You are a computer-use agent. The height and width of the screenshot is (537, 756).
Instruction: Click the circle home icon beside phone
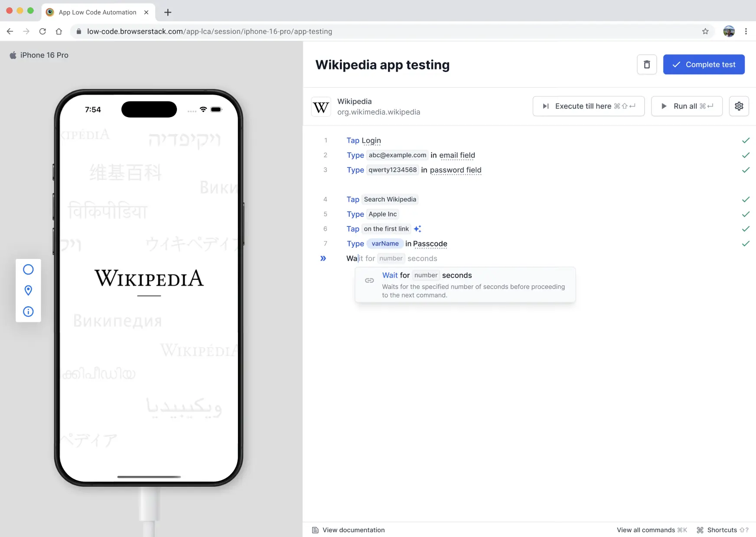click(28, 269)
